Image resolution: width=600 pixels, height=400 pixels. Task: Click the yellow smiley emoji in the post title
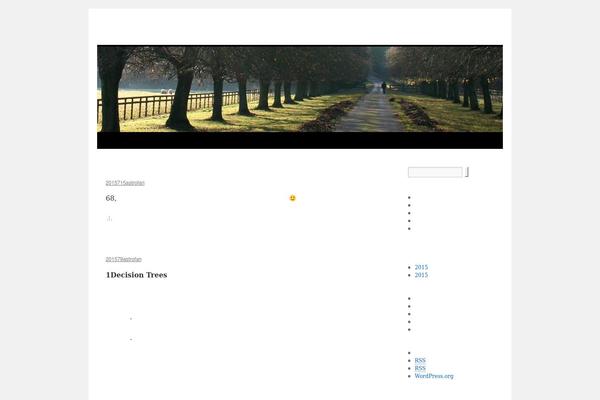(x=292, y=198)
